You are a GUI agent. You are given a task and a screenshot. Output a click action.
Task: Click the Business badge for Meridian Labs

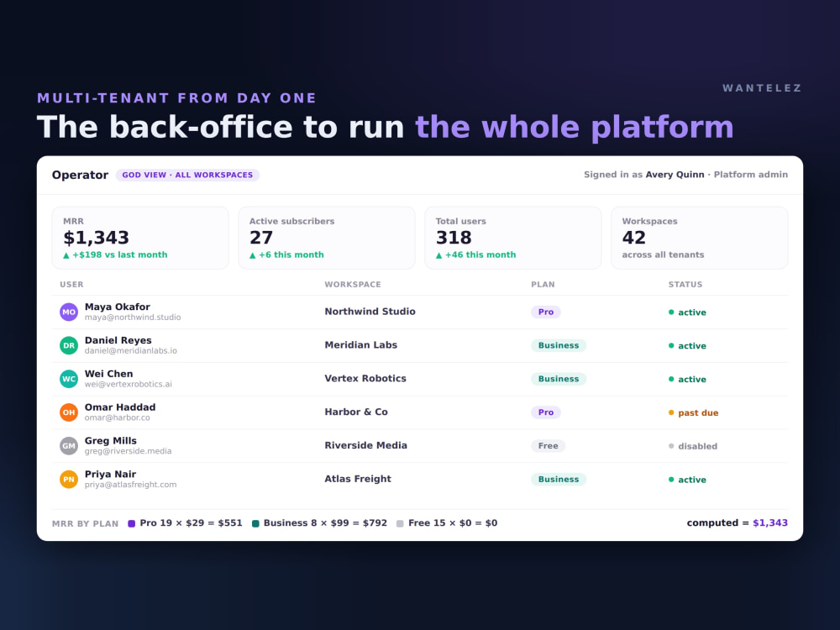[559, 345]
